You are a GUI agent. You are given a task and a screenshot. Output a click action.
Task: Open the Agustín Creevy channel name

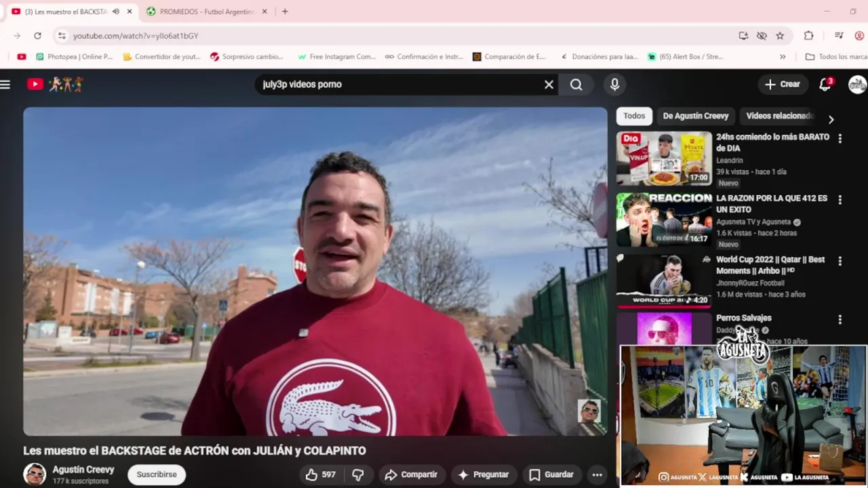point(83,470)
